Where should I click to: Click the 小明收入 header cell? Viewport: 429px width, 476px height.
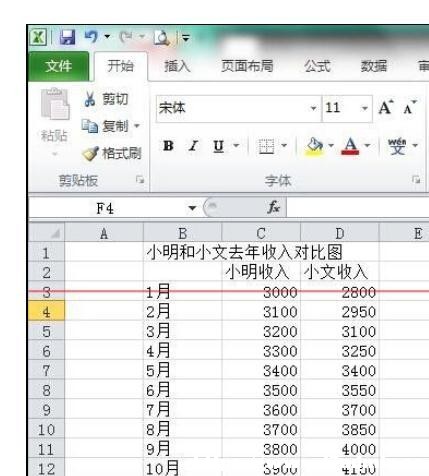click(x=261, y=272)
